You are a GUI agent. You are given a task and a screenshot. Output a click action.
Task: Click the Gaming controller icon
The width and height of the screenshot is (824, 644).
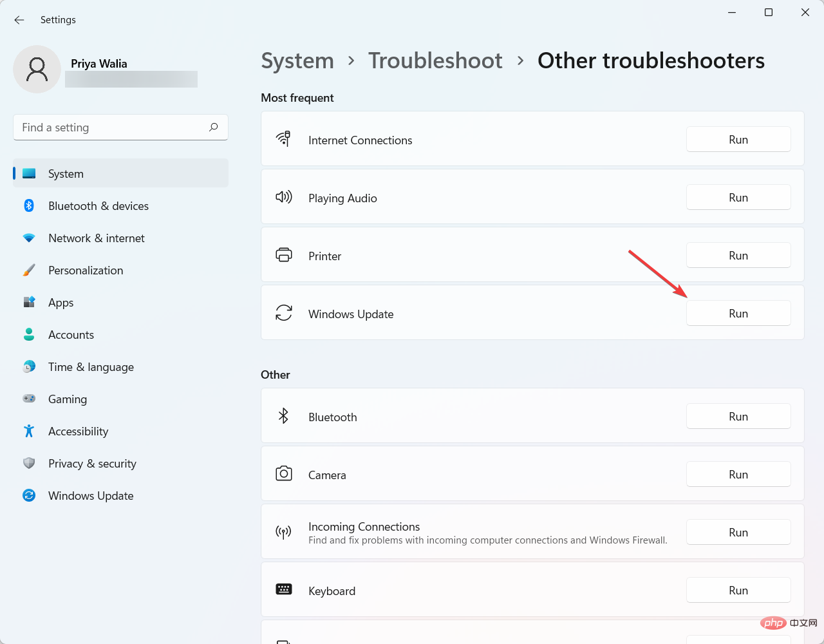click(29, 399)
